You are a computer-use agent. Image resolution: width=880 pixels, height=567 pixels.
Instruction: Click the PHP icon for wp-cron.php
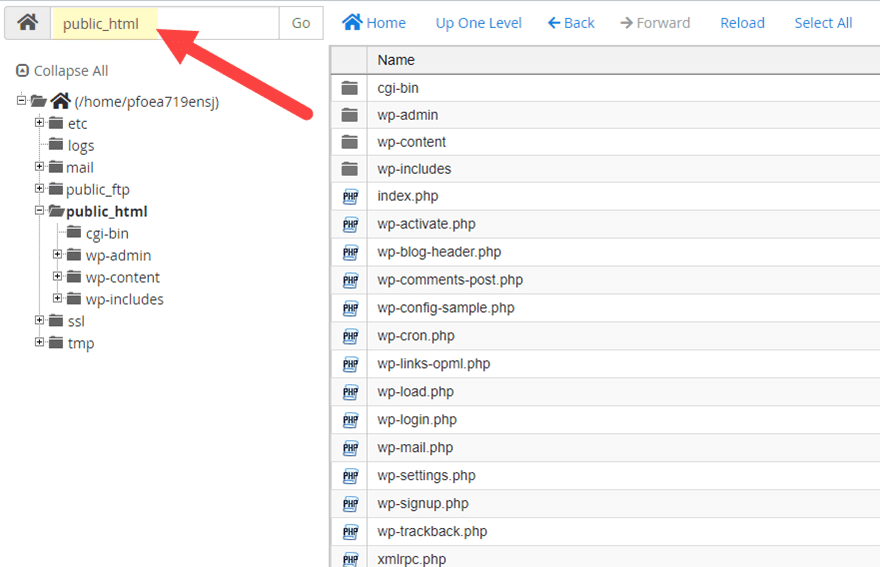(350, 336)
